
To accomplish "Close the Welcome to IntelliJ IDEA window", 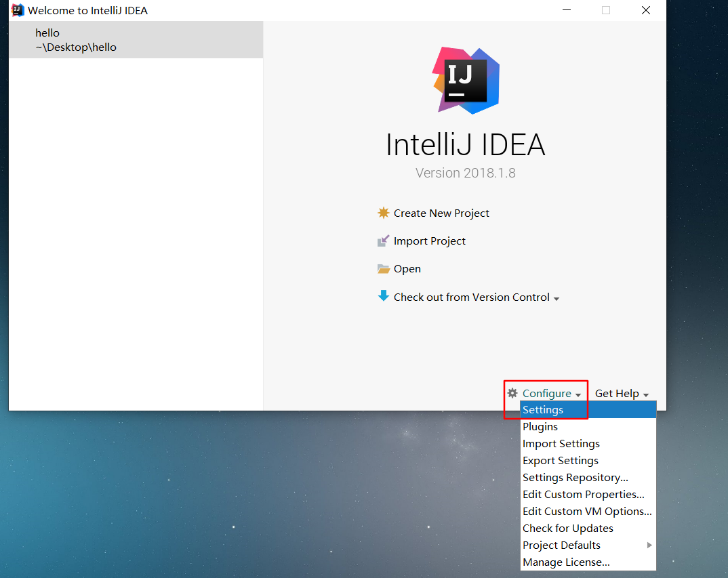I will (x=646, y=10).
